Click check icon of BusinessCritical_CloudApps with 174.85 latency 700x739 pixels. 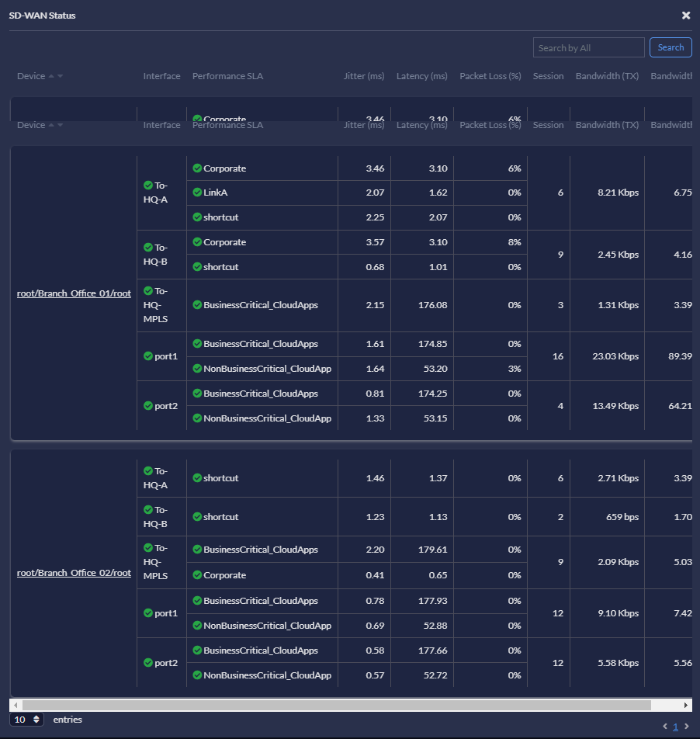coord(197,344)
